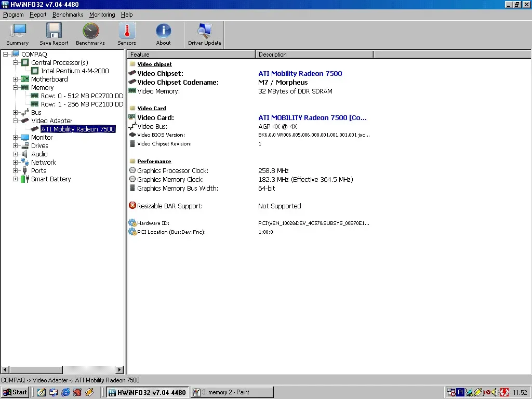Click the Video Chipset Codename row icon

[132, 82]
